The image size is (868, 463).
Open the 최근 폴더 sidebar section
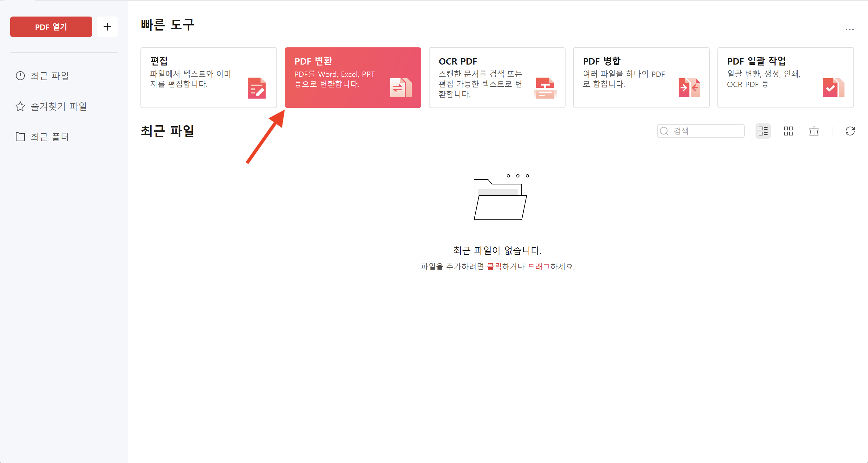pos(50,137)
